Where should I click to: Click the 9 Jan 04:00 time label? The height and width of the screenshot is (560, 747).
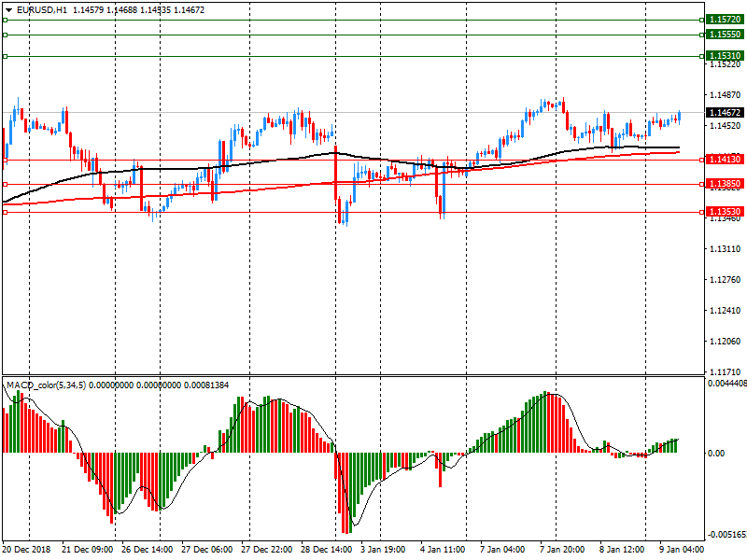pos(684,551)
